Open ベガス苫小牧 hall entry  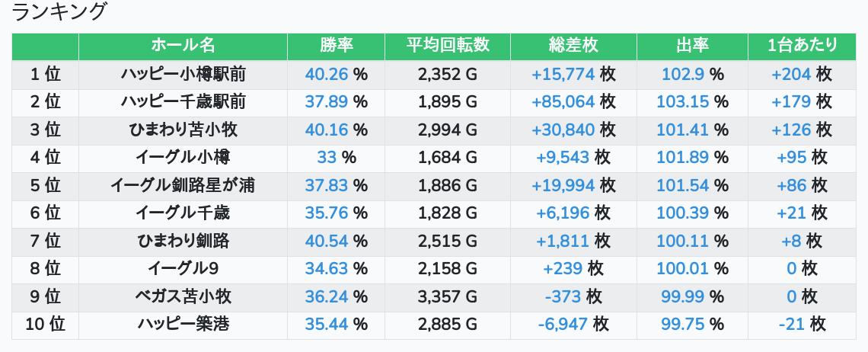click(183, 296)
